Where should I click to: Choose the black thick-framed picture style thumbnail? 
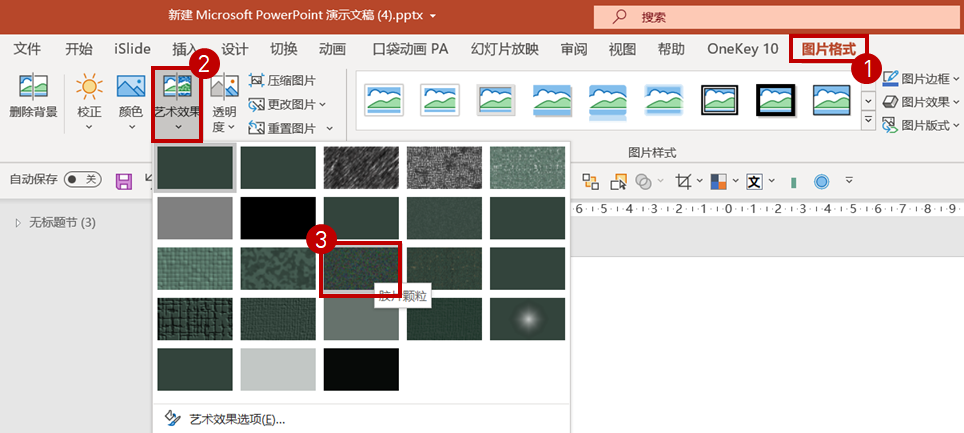click(x=775, y=100)
